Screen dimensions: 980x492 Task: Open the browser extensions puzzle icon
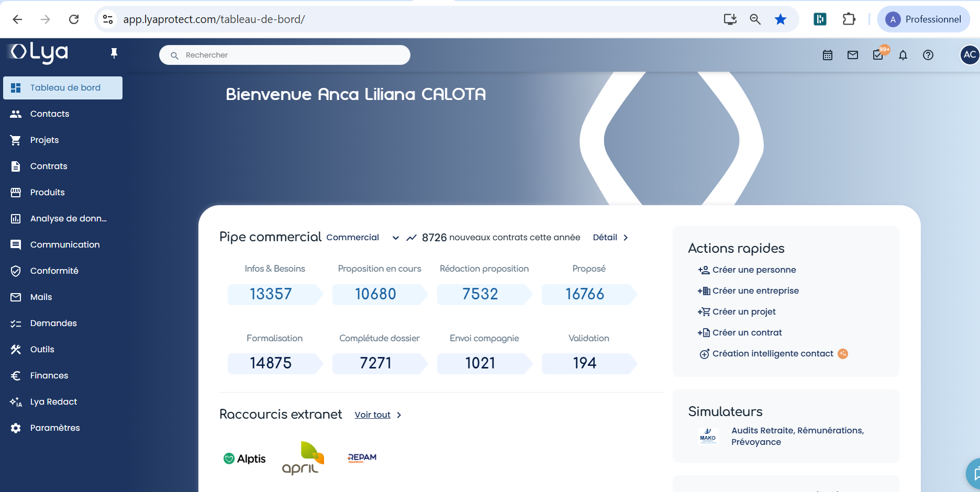pyautogui.click(x=849, y=19)
